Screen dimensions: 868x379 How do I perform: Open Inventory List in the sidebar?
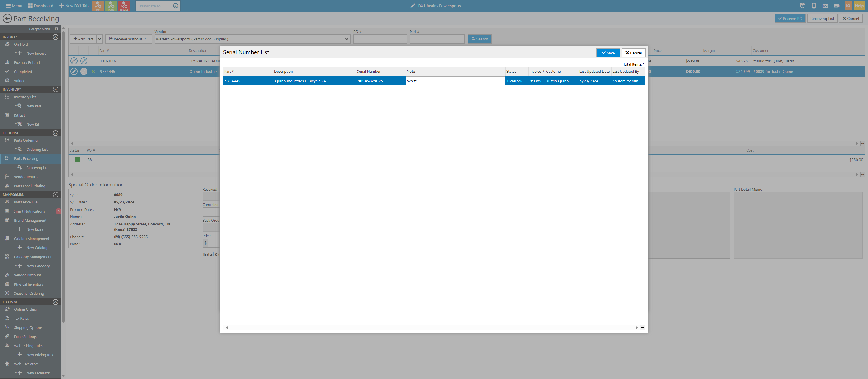point(25,97)
